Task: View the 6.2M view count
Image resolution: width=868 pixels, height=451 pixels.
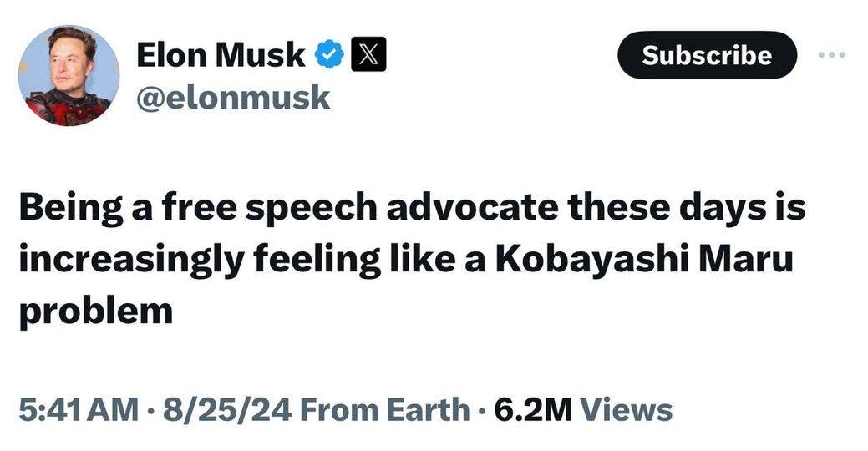Action: [531, 409]
